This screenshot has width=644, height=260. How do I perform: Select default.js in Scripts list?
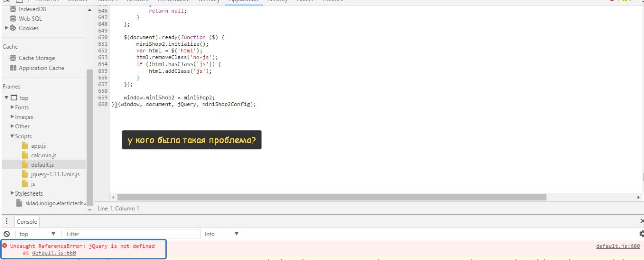click(42, 165)
